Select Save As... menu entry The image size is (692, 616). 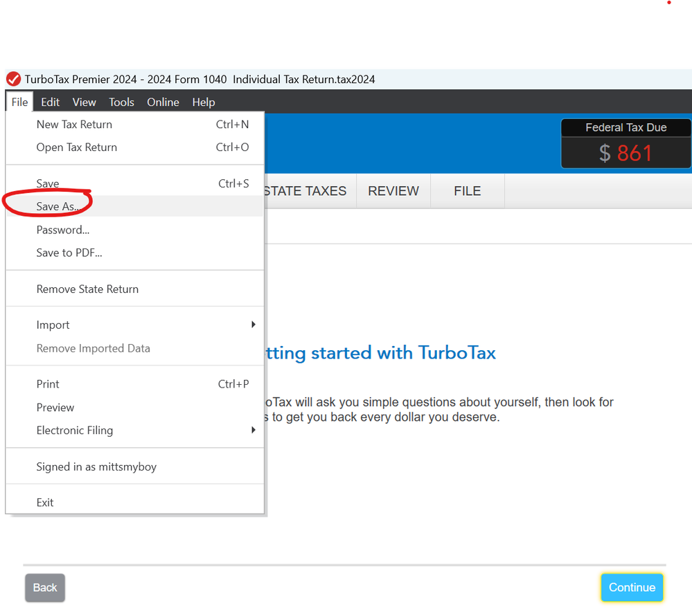(x=134, y=206)
